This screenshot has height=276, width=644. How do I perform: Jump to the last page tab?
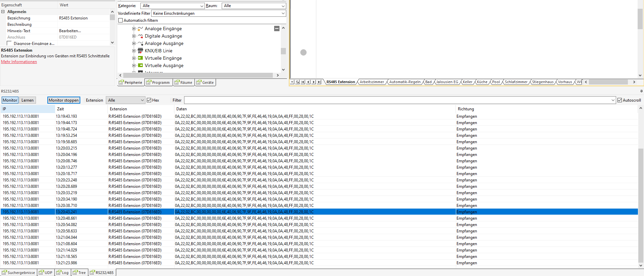[x=319, y=82]
